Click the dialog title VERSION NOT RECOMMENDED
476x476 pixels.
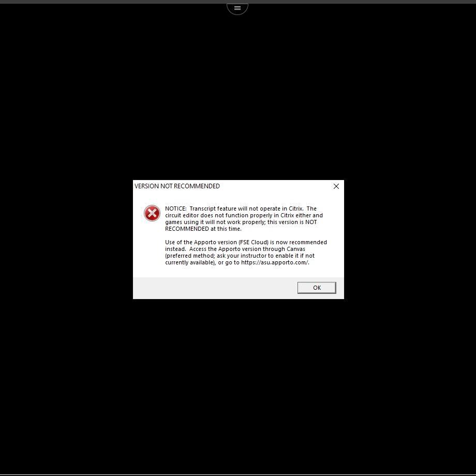click(x=177, y=186)
